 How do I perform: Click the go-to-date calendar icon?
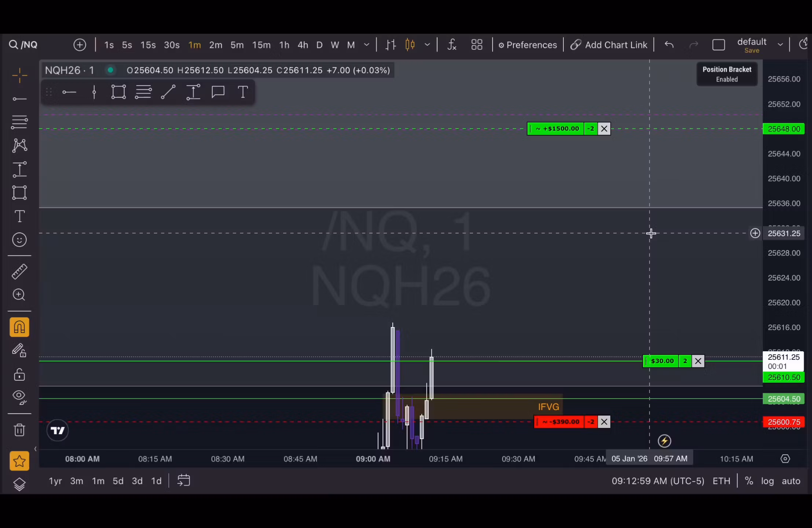(x=184, y=480)
